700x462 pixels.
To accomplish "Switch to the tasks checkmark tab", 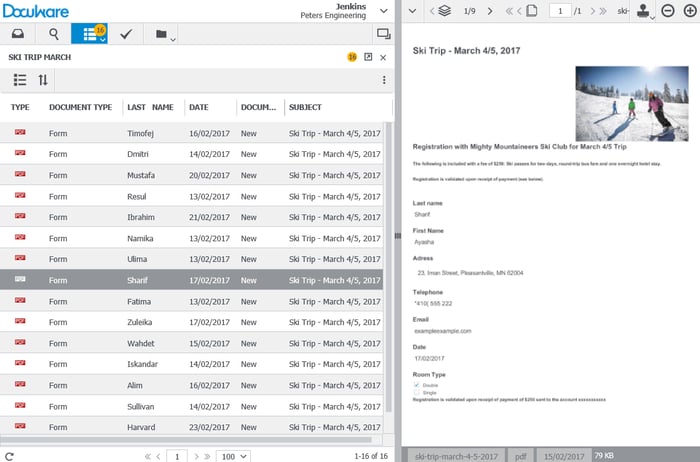I will (x=126, y=34).
